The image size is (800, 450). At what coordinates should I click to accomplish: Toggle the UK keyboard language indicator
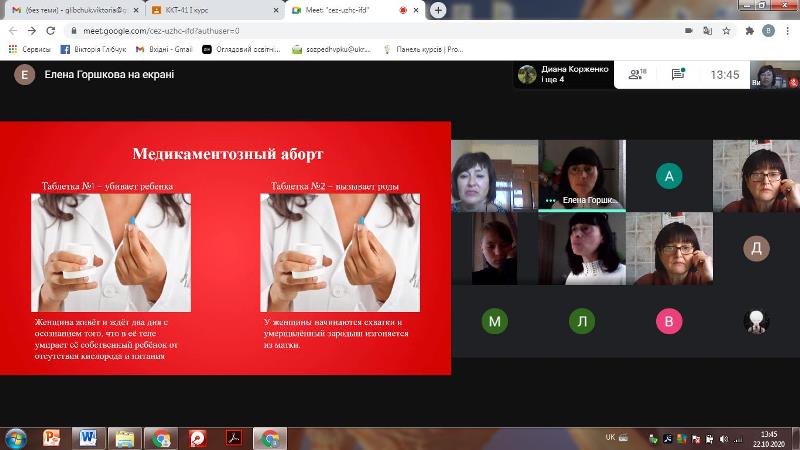610,438
